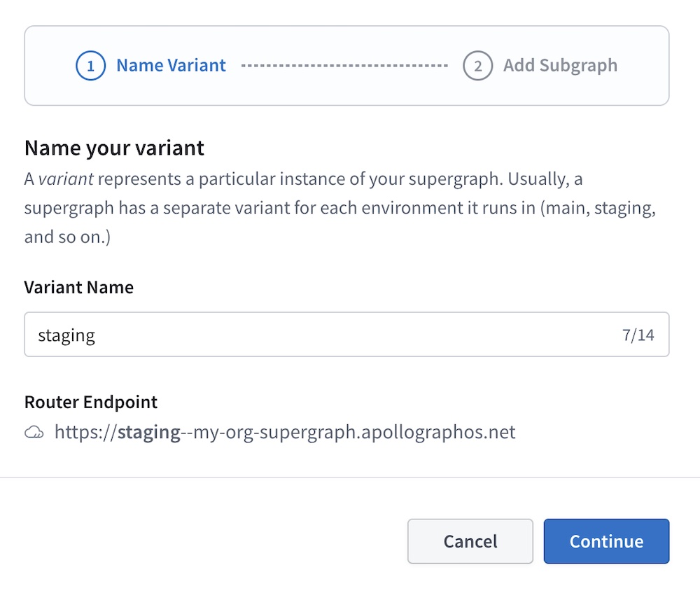This screenshot has height=593, width=700.
Task: Click the dotted stepper progress line
Action: (346, 65)
